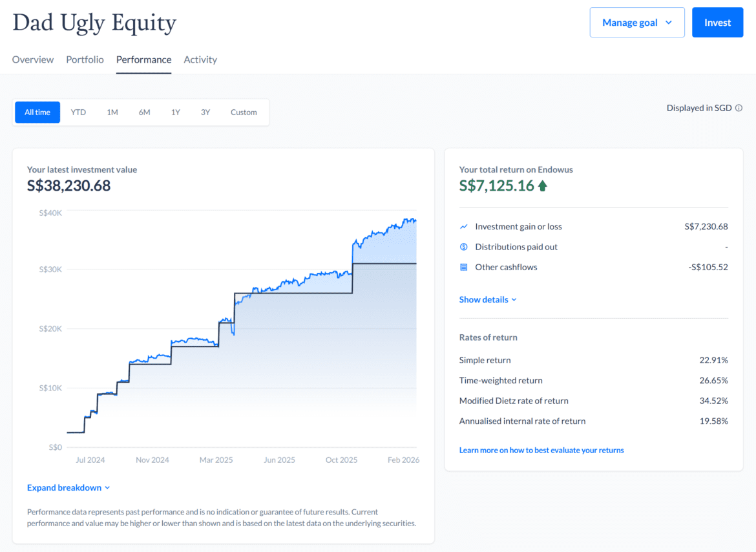756x552 pixels.
Task: Click the investment gain trend-line icon
Action: [x=463, y=226]
